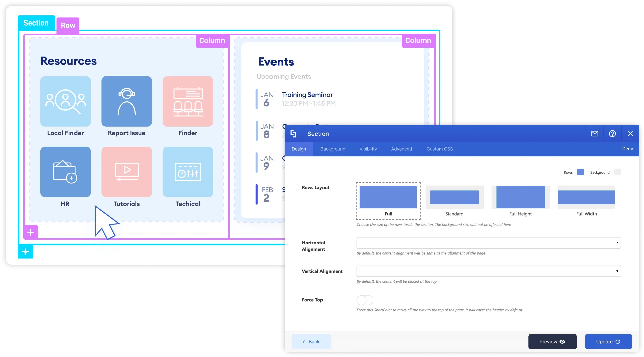Add a row with the purple plus button

[x=31, y=232]
